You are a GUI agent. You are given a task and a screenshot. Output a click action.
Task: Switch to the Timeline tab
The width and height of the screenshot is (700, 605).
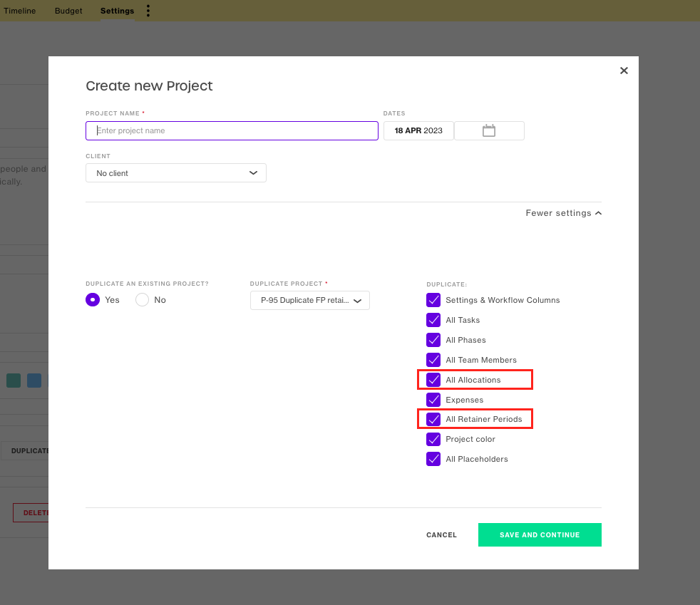coord(20,11)
